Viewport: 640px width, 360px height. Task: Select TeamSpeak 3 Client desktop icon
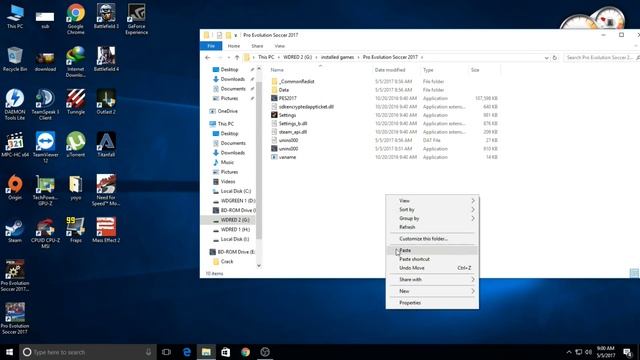coord(45,104)
